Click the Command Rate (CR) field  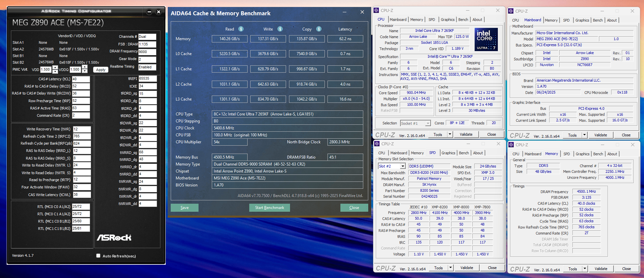pos(81,115)
